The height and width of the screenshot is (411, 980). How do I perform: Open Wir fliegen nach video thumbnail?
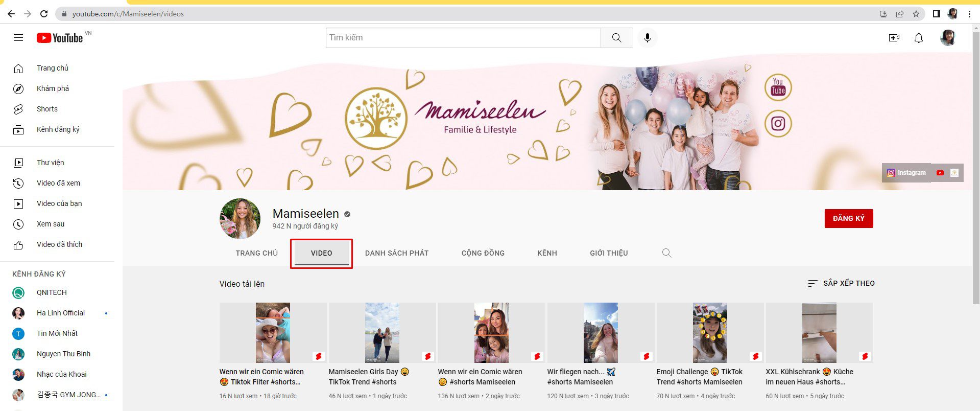pos(601,333)
